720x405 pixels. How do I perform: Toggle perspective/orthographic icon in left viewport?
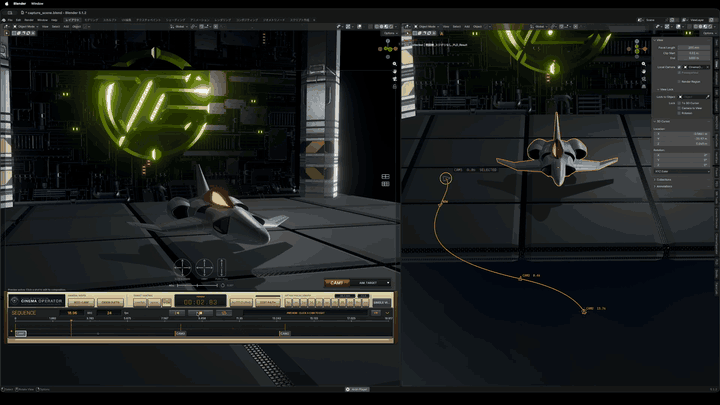pos(394,86)
